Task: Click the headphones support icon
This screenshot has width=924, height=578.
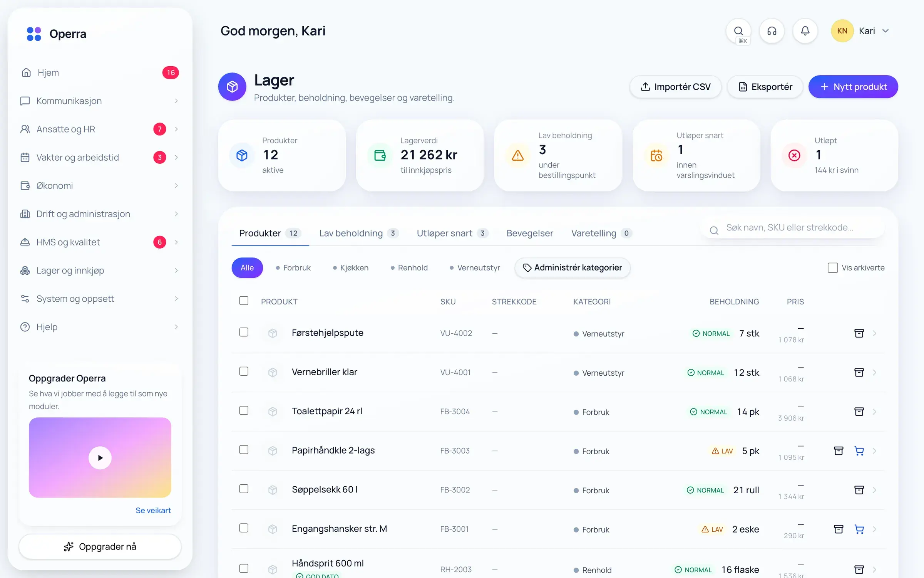Action: (772, 31)
